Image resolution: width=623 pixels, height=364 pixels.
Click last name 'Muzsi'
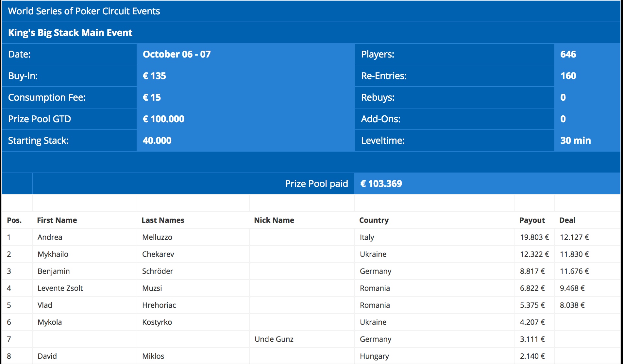pos(152,288)
